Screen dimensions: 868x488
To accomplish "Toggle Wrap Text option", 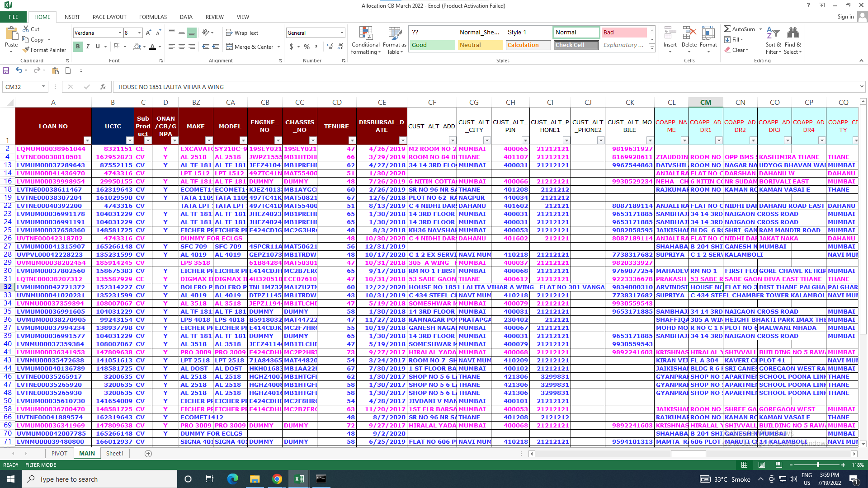I will click(242, 33).
